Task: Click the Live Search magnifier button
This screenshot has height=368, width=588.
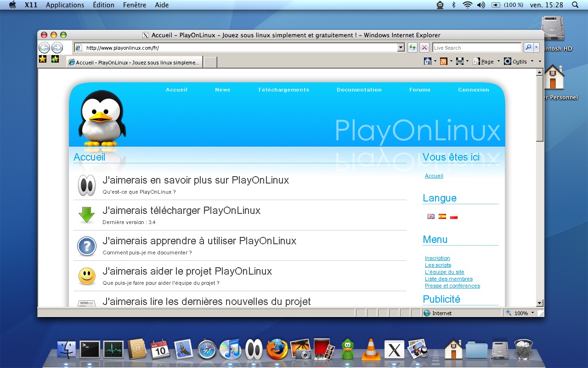Action: click(528, 47)
